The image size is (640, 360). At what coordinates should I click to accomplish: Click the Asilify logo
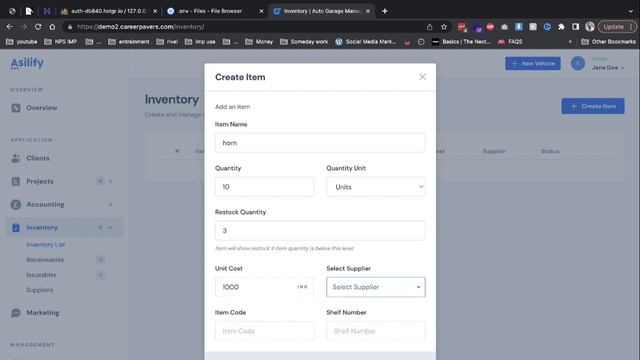pyautogui.click(x=27, y=63)
